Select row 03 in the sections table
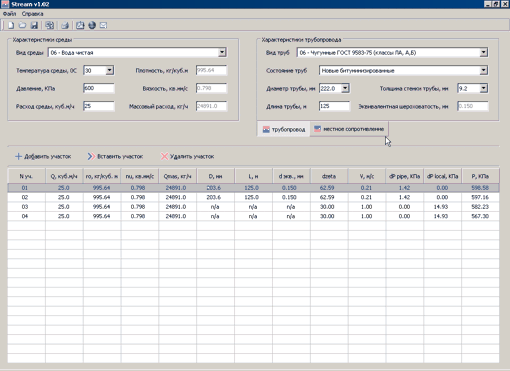510x371 pixels. (x=253, y=207)
